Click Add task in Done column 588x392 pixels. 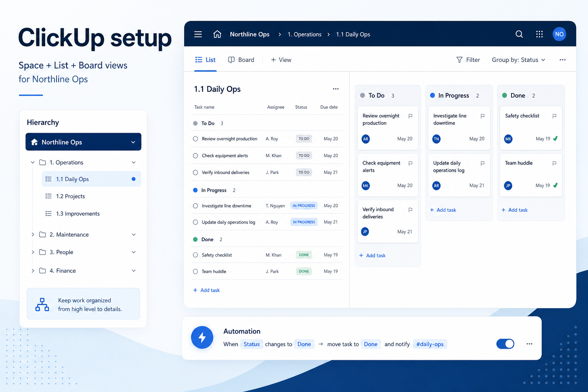click(514, 210)
